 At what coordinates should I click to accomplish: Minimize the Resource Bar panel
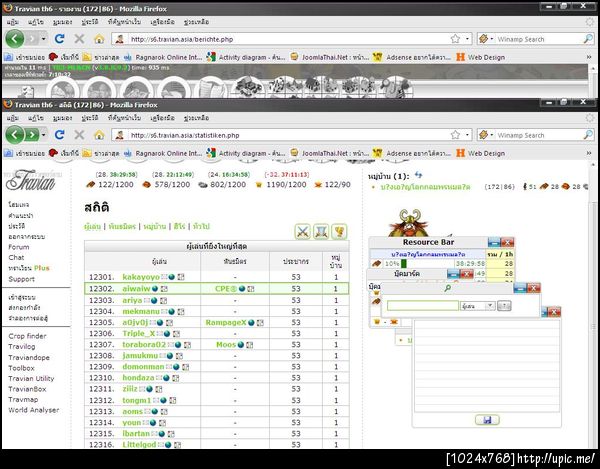494,242
